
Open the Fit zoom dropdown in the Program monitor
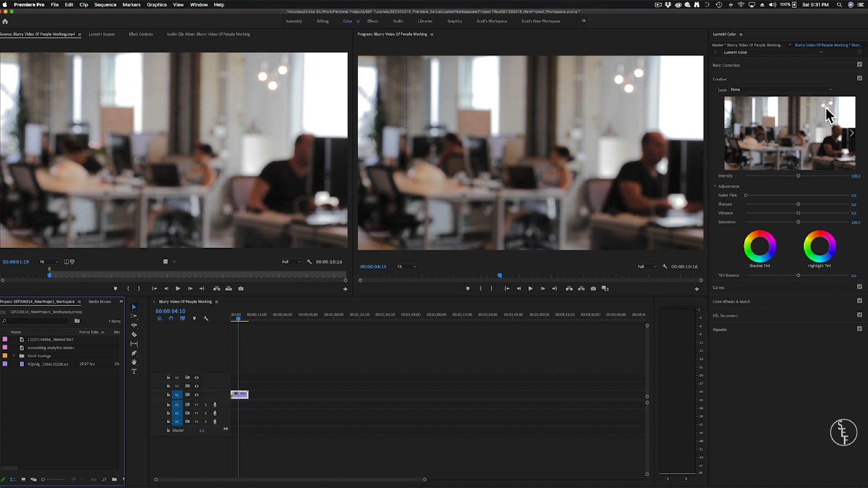[406, 266]
